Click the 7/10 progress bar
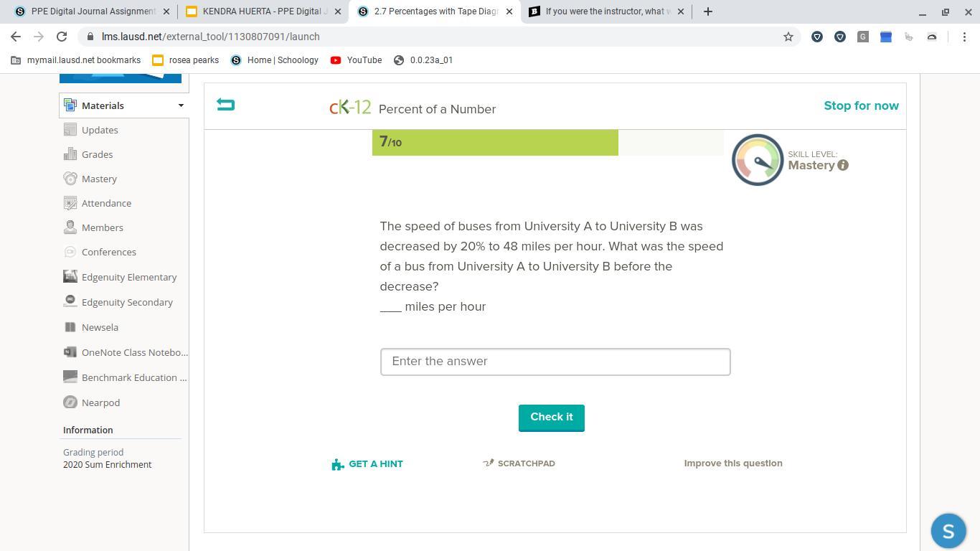The width and height of the screenshot is (980, 551). 494,142
